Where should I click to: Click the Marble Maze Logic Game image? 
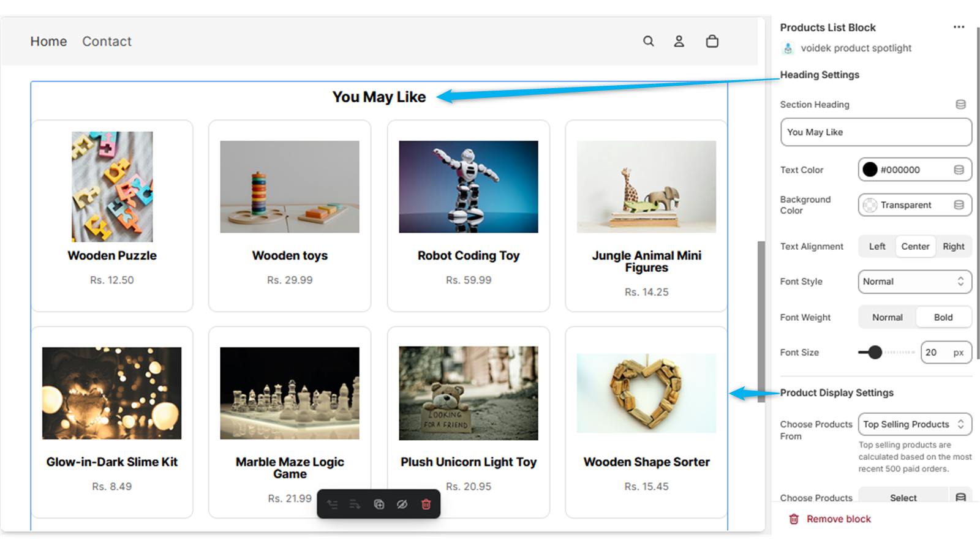pos(290,393)
